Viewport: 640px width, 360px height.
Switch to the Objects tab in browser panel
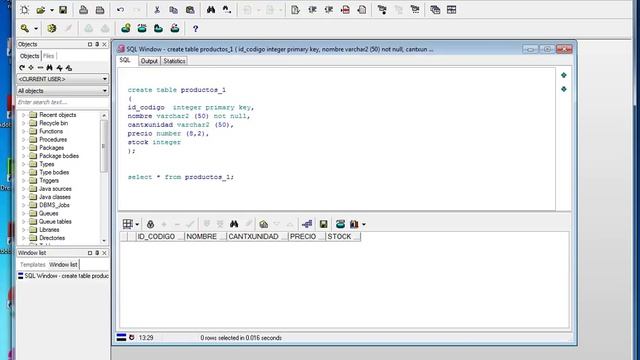(29, 56)
